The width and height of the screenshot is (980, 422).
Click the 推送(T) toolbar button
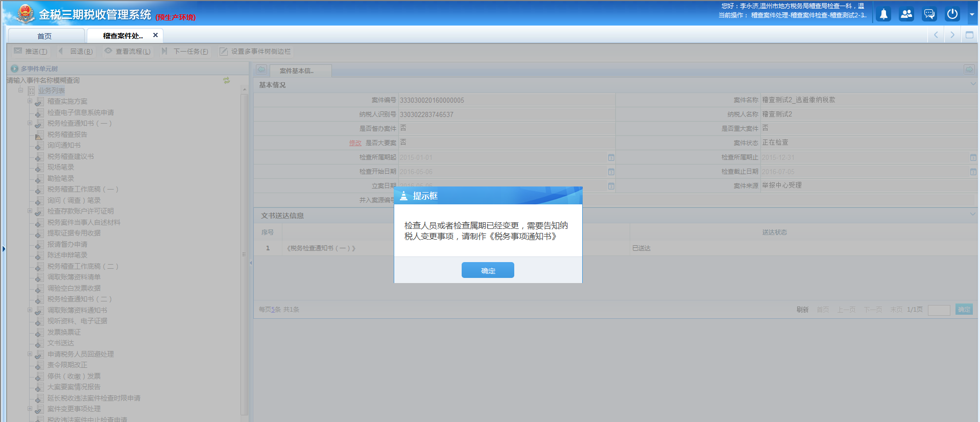point(31,51)
